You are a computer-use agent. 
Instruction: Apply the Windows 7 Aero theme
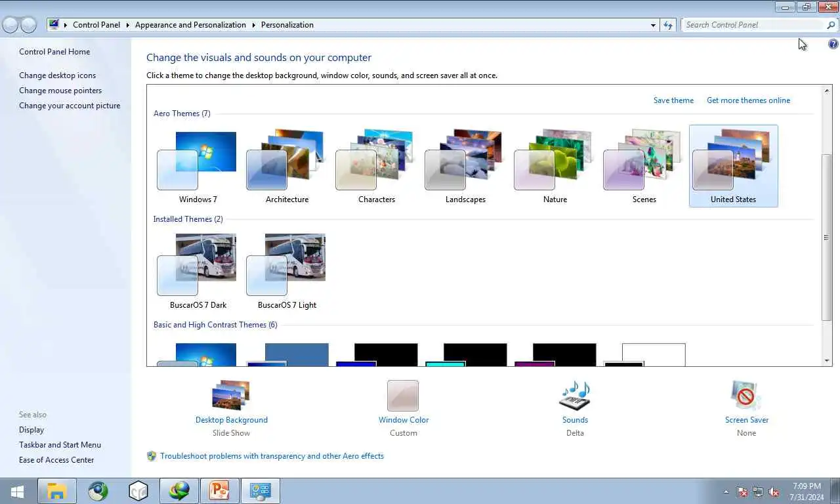pos(198,167)
